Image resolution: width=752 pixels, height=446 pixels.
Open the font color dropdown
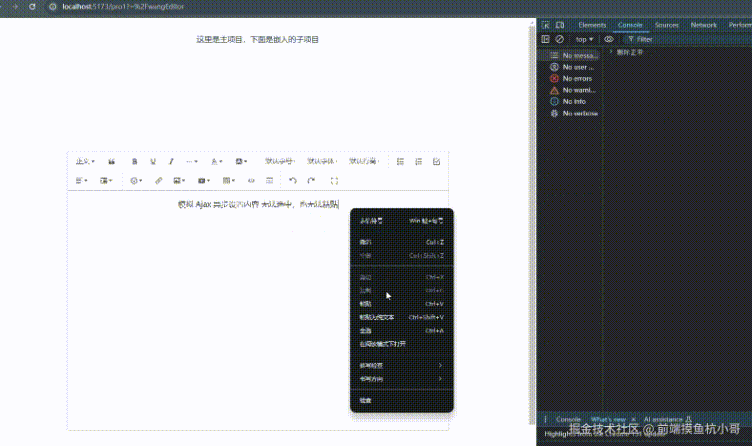pyautogui.click(x=217, y=162)
